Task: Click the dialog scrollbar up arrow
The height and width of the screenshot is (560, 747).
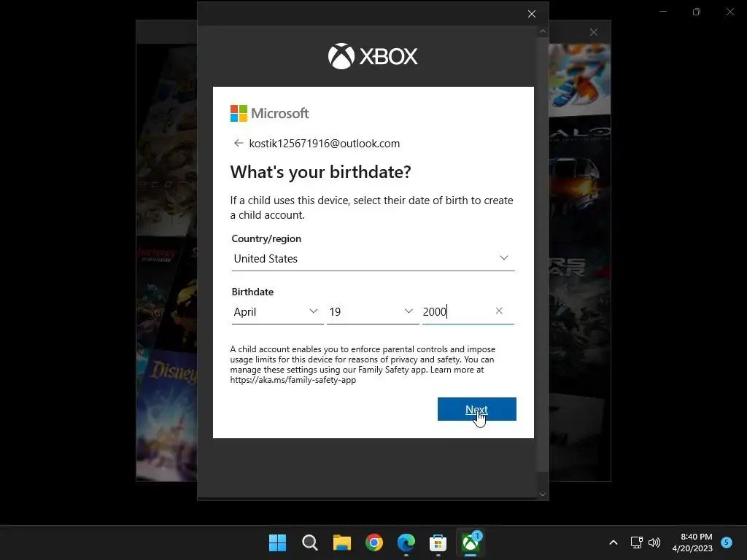Action: [542, 32]
